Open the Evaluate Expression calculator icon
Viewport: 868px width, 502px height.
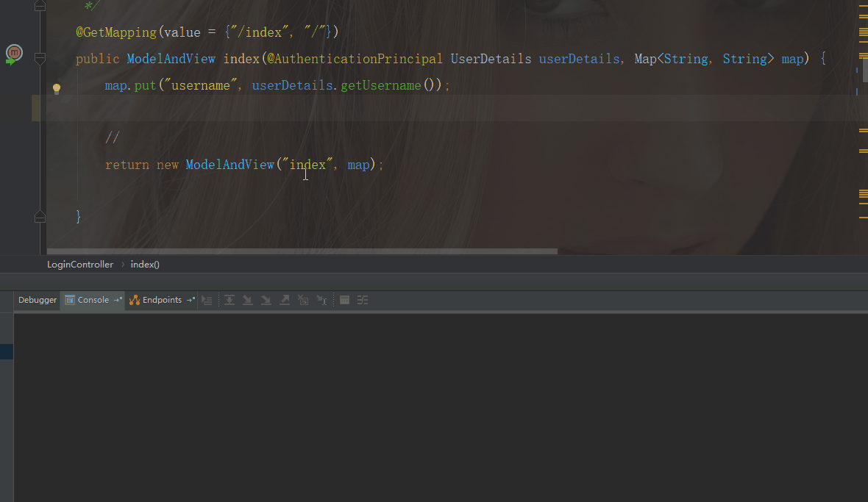[344, 300]
